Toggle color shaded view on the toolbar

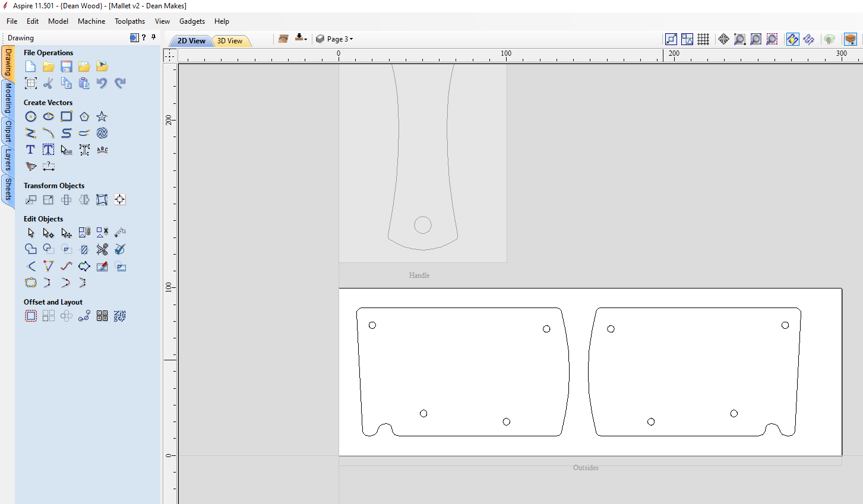(x=792, y=39)
